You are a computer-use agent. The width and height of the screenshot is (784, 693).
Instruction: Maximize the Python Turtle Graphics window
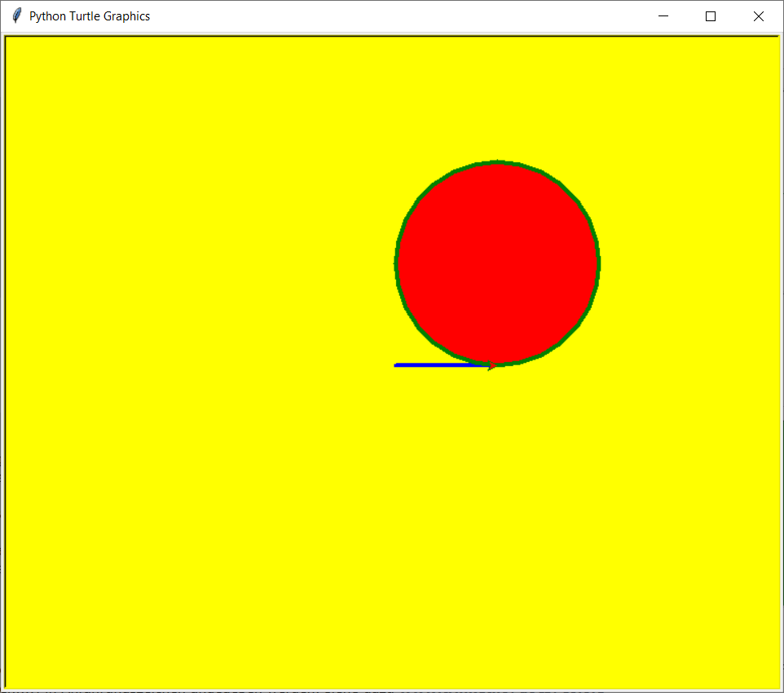711,16
